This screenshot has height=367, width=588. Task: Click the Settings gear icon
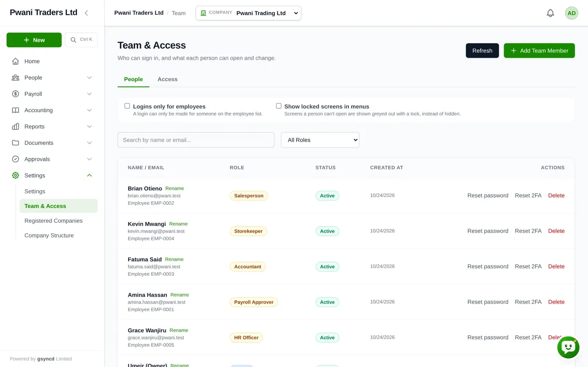pyautogui.click(x=16, y=175)
